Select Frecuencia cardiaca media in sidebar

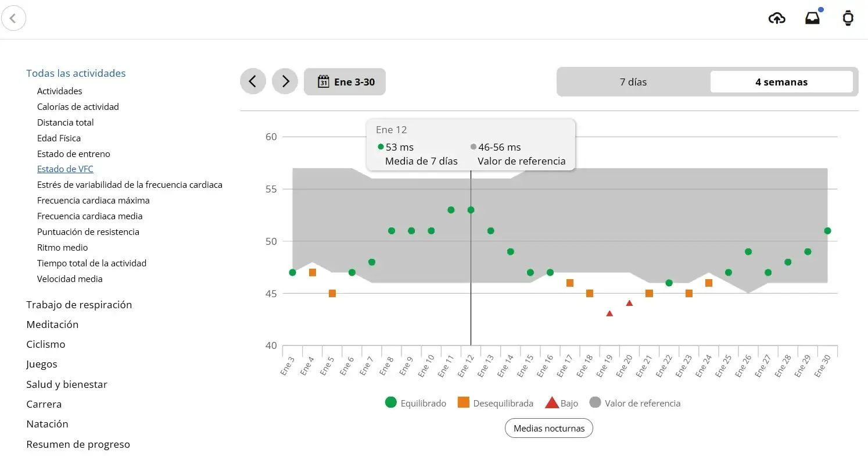pos(89,216)
